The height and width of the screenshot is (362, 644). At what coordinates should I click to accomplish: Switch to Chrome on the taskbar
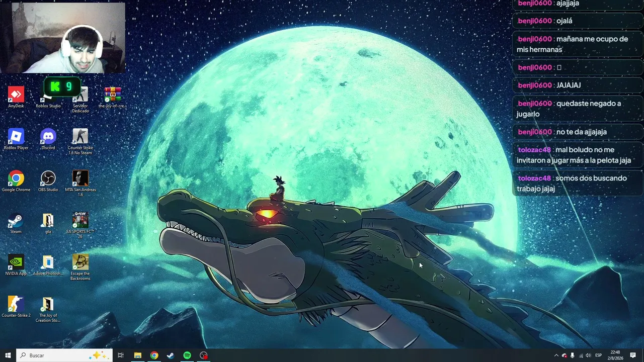pyautogui.click(x=154, y=355)
